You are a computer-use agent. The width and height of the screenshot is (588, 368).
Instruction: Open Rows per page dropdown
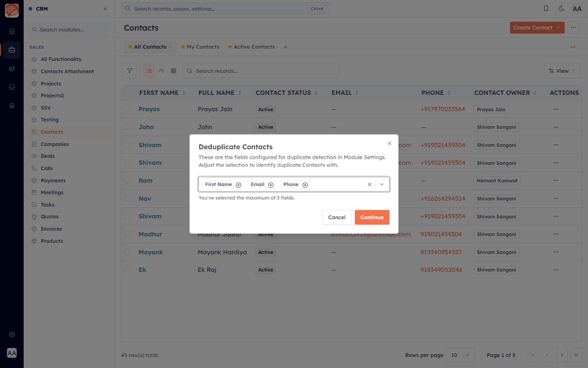(461, 355)
